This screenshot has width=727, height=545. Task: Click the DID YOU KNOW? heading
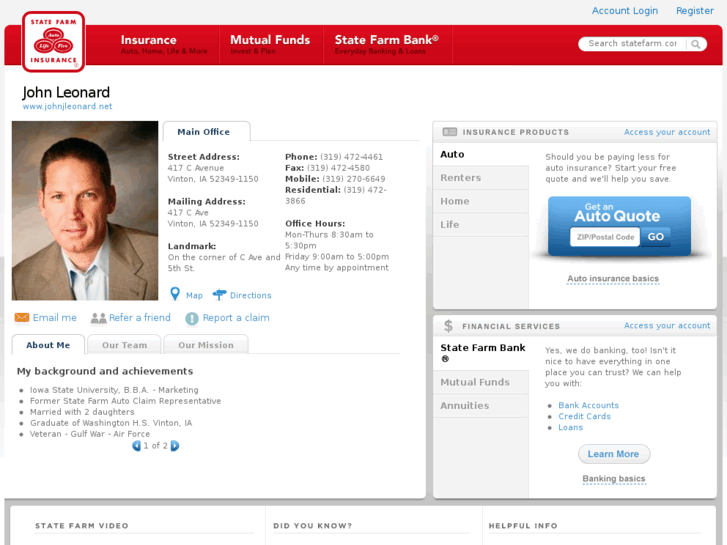312,526
